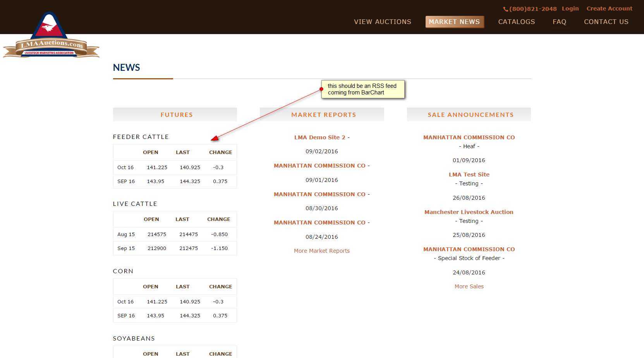Click the phone icon beside (800)821-2048
644x358 pixels.
pos(505,9)
